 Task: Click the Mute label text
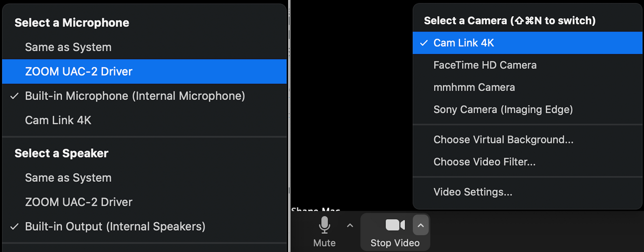(x=324, y=243)
